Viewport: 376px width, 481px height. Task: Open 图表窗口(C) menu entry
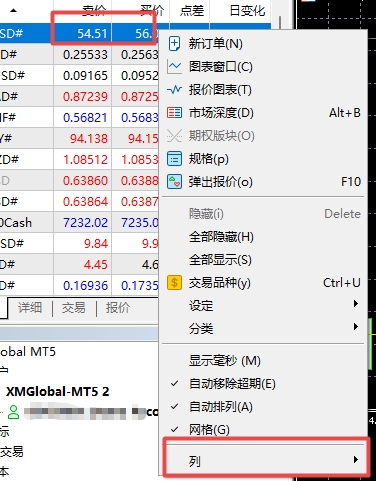coord(263,67)
